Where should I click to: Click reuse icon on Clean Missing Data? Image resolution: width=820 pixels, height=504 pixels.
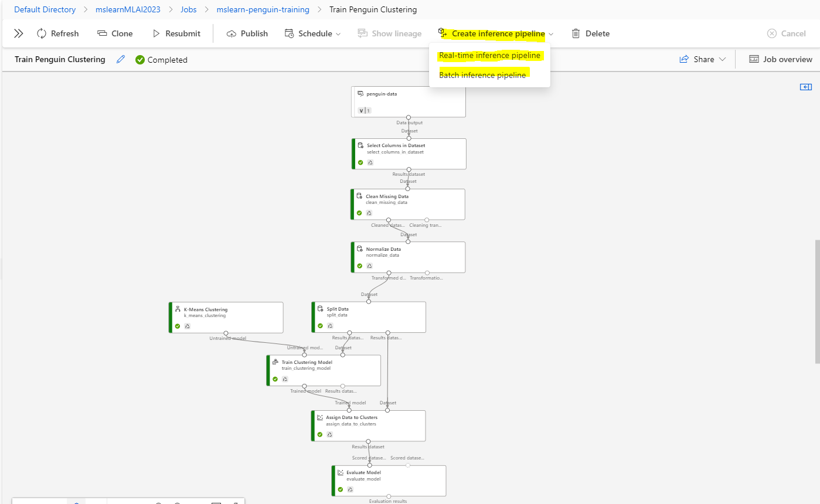(x=369, y=213)
